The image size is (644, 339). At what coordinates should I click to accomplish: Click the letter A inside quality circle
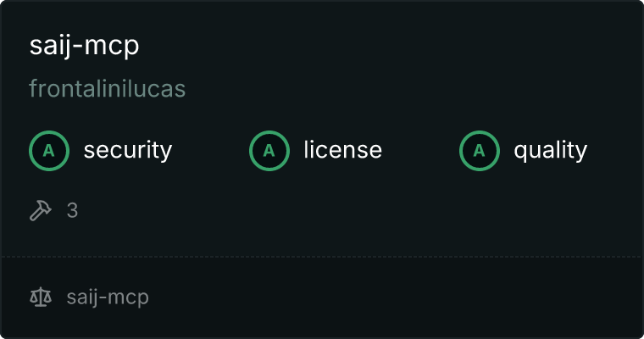coord(480,151)
